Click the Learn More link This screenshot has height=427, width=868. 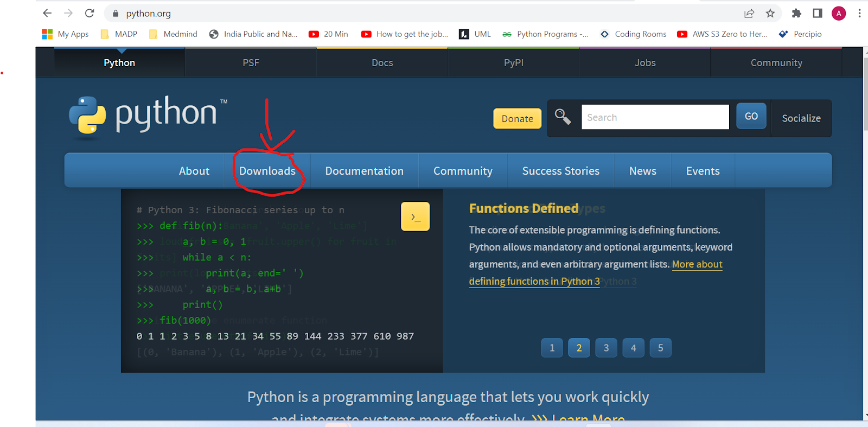click(589, 418)
